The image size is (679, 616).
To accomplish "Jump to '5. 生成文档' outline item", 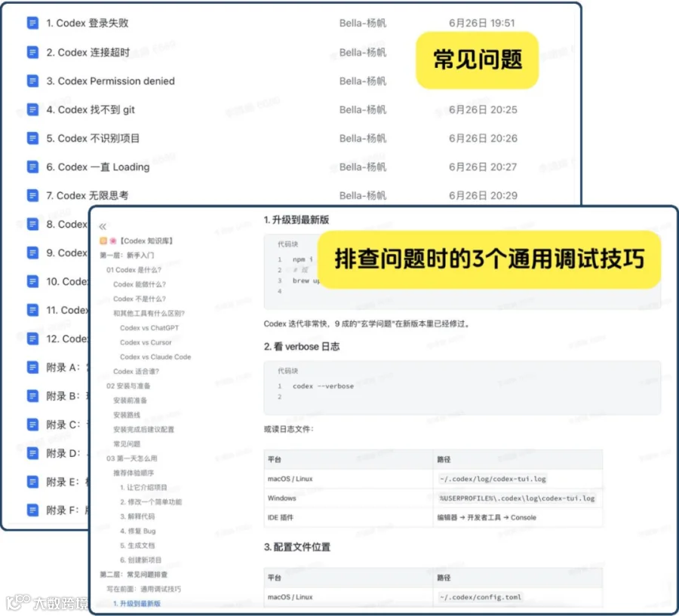I will pyautogui.click(x=137, y=545).
